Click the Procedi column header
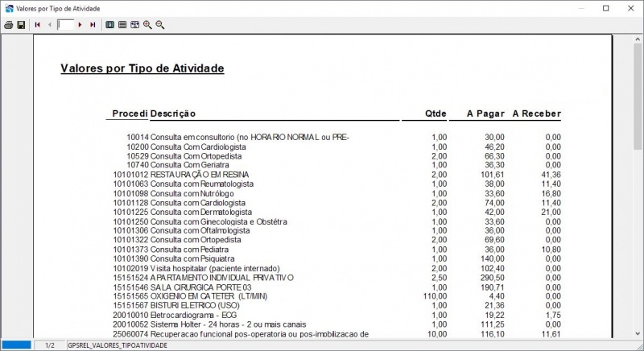 [x=130, y=114]
